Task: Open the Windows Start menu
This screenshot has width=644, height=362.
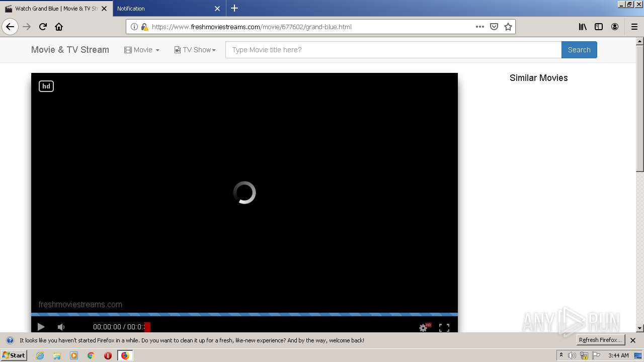Action: 14,355
